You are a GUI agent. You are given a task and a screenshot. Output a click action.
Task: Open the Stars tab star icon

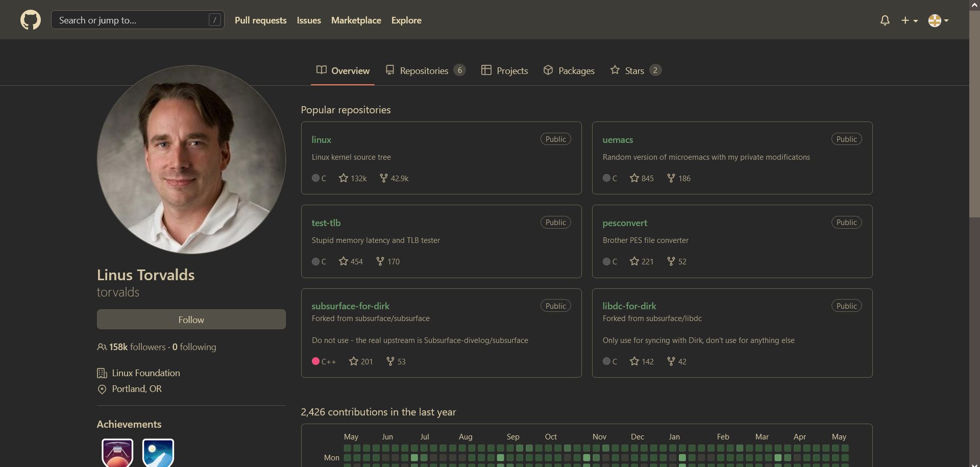click(615, 70)
